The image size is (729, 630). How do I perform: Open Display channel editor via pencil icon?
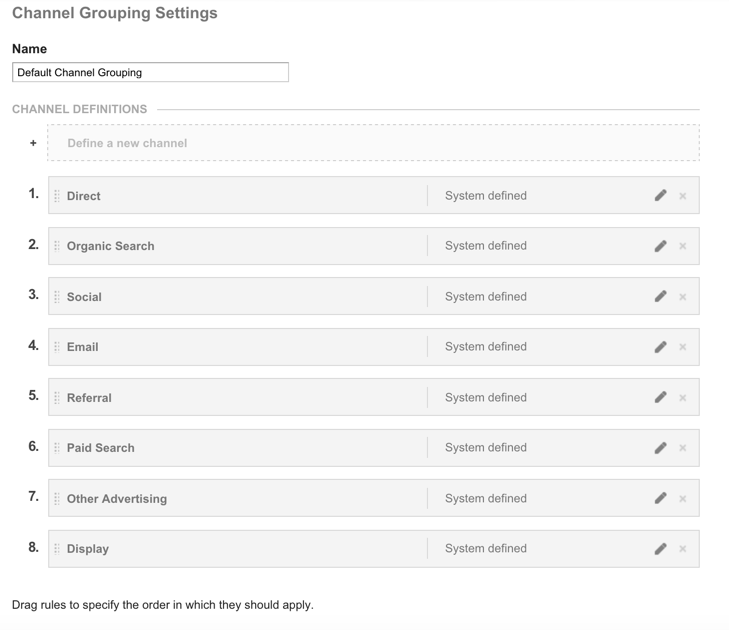pyautogui.click(x=660, y=549)
